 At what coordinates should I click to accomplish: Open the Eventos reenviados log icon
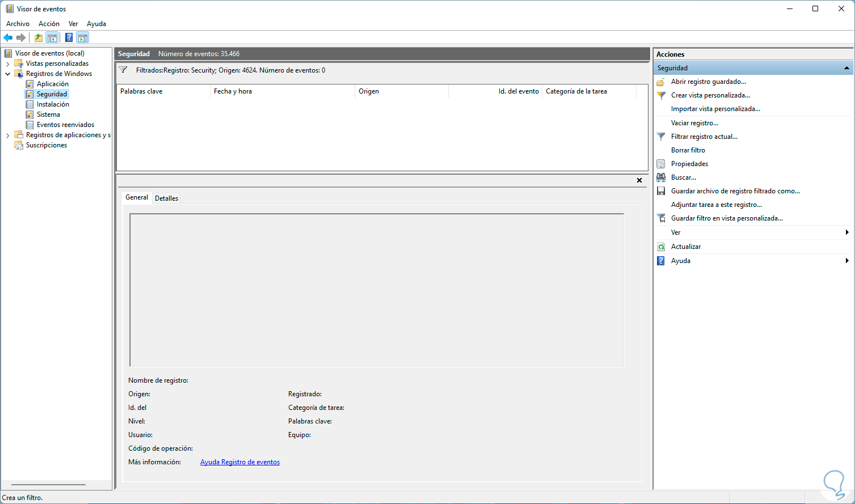[x=30, y=125]
